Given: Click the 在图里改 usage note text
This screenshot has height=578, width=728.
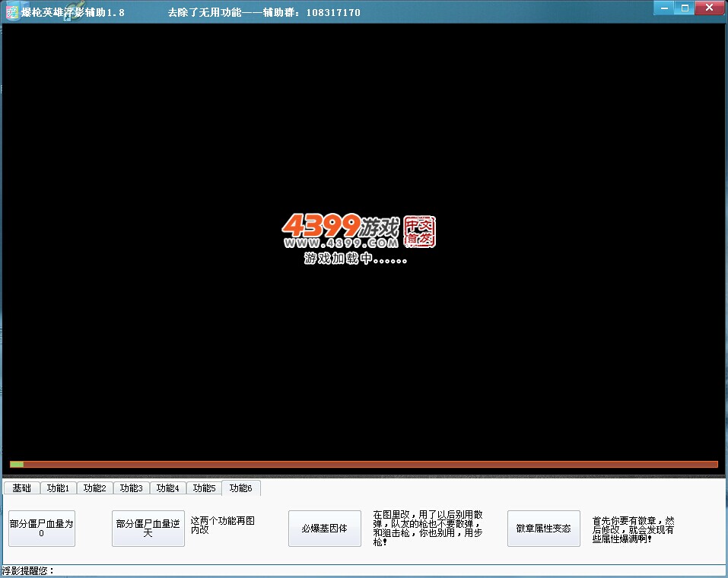Looking at the screenshot, I should point(428,529).
